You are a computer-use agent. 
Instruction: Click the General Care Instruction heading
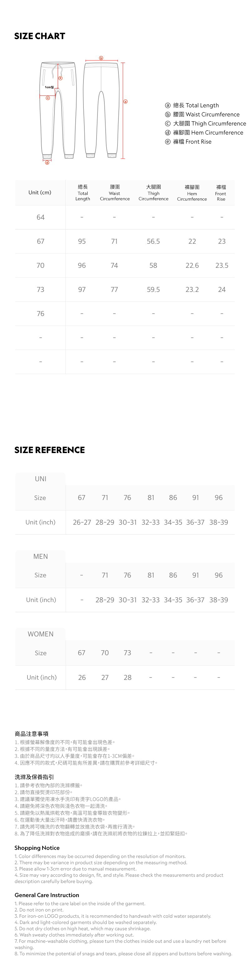pos(47,895)
